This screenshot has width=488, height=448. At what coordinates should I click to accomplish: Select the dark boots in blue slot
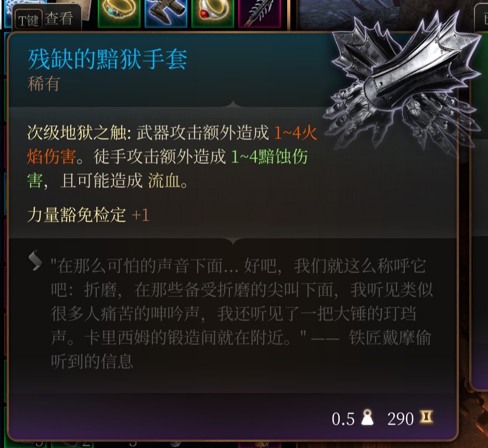click(x=165, y=13)
